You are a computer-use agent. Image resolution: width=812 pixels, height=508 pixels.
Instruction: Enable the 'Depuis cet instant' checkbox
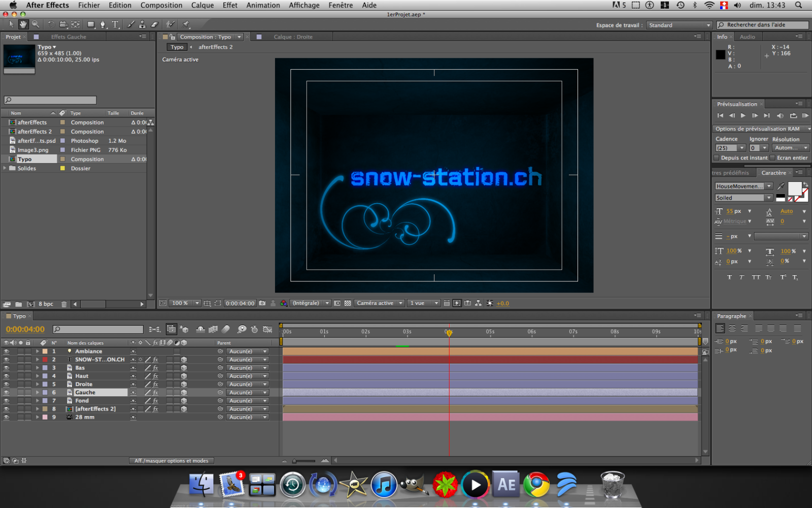pos(717,158)
